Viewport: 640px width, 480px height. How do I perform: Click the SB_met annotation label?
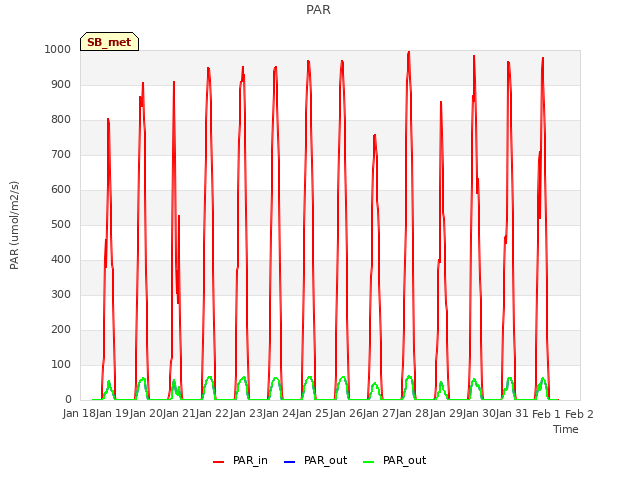tap(109, 42)
